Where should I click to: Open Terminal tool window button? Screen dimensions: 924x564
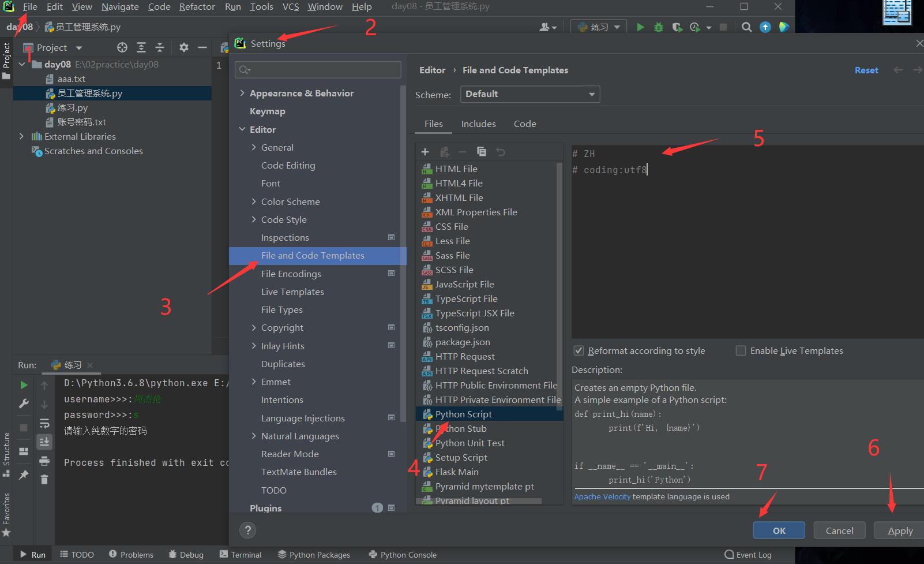pyautogui.click(x=241, y=555)
